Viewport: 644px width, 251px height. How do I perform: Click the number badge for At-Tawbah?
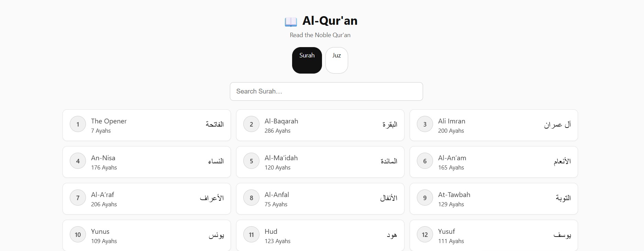click(425, 198)
